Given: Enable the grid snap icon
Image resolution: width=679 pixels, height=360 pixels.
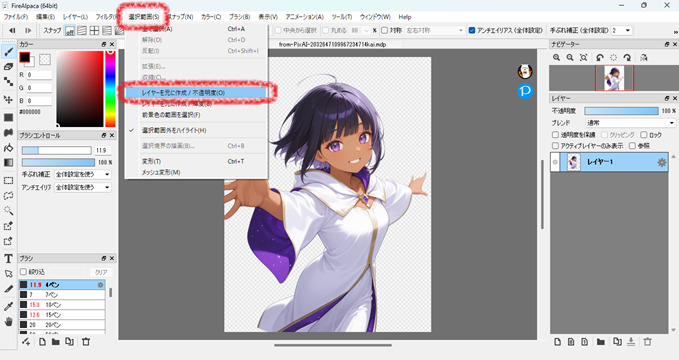Looking at the screenshot, I should 94,31.
